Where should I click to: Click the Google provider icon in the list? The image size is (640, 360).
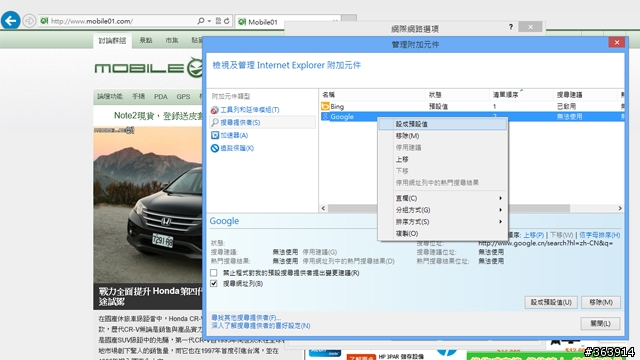click(x=325, y=117)
